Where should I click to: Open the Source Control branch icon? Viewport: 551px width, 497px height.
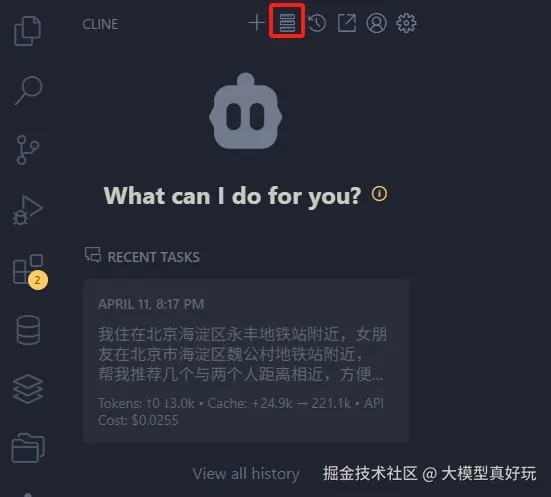click(x=27, y=150)
